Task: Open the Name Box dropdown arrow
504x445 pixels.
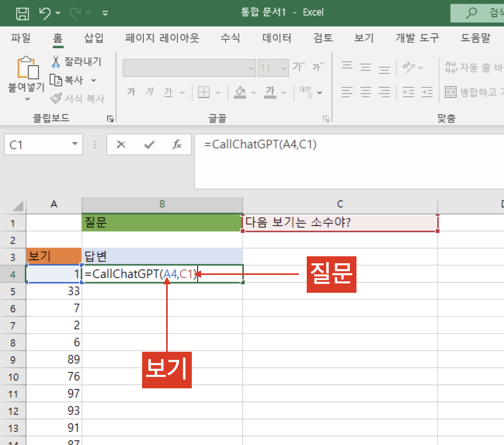Action: [x=75, y=144]
